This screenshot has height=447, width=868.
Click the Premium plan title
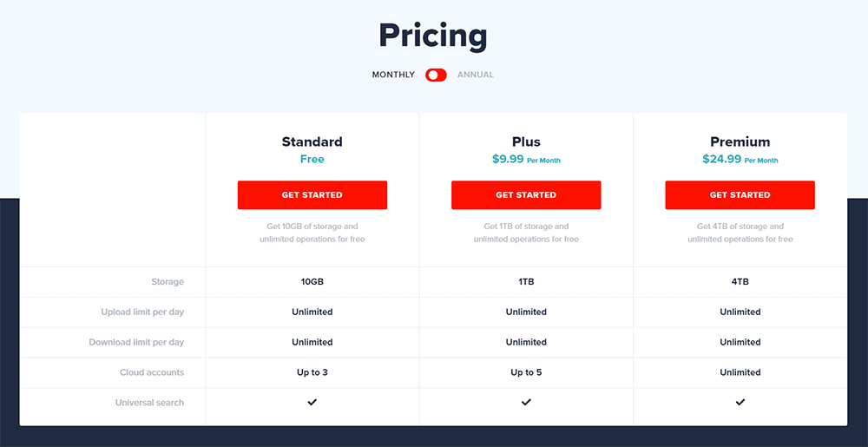point(740,141)
